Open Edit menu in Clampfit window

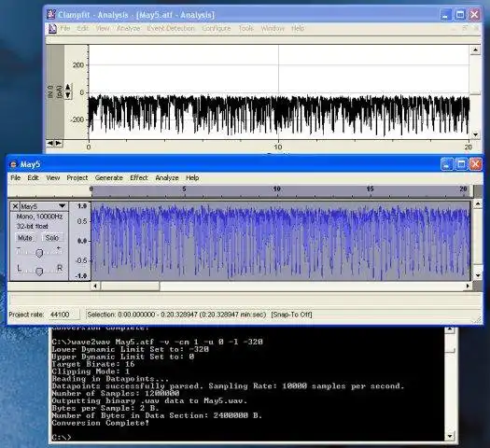coord(83,28)
